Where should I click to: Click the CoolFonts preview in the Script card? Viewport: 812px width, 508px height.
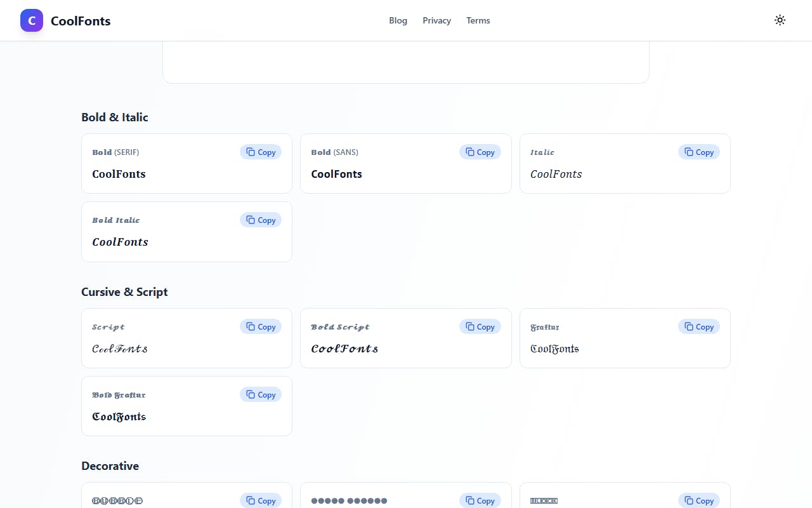pyautogui.click(x=120, y=349)
